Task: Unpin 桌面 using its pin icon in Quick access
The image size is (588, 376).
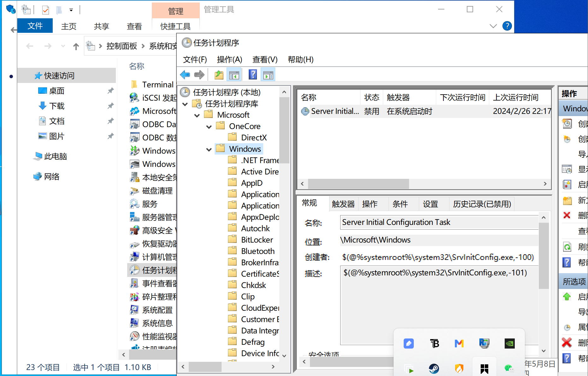Action: click(110, 91)
